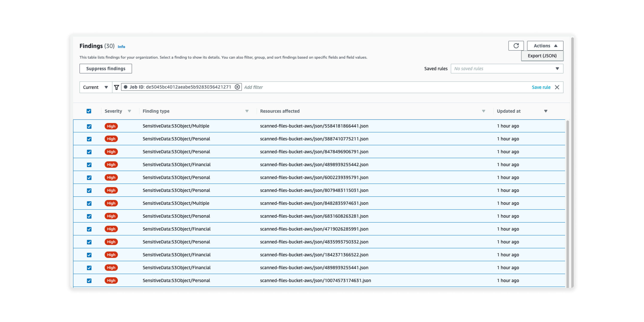Image resolution: width=644 pixels, height=322 pixels.
Task: Click the Save rule link
Action: pos(541,87)
